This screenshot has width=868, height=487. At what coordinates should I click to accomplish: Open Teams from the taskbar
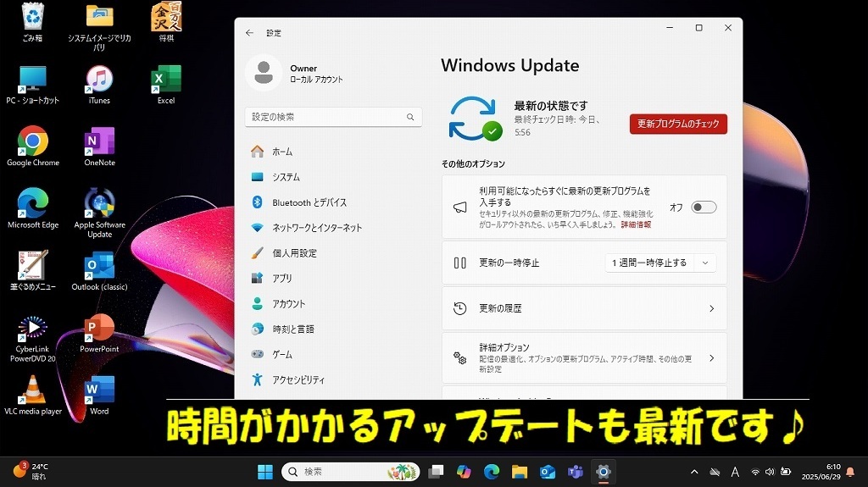[576, 472]
